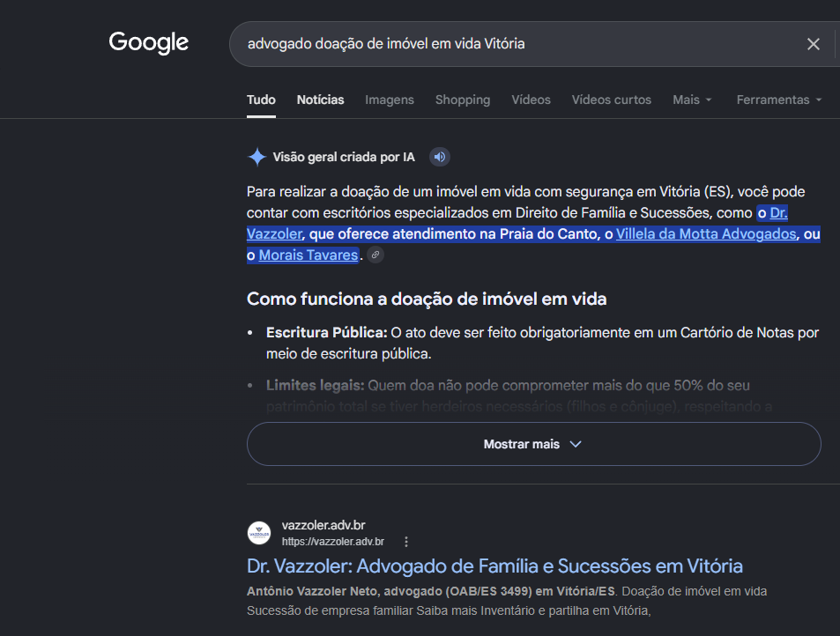
Task: Open the Villela da Motta Advogados link
Action: point(705,234)
